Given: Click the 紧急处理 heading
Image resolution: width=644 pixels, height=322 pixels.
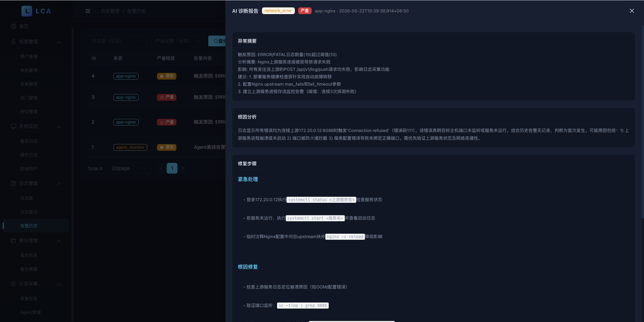Looking at the screenshot, I should coord(248,179).
